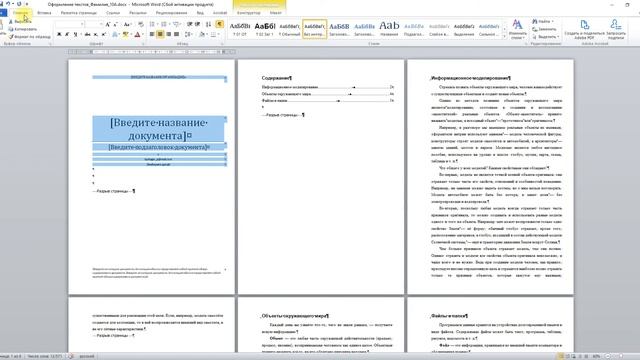This screenshot has width=640, height=360.
Task: Click the Italic formatting icon
Action: [67, 34]
